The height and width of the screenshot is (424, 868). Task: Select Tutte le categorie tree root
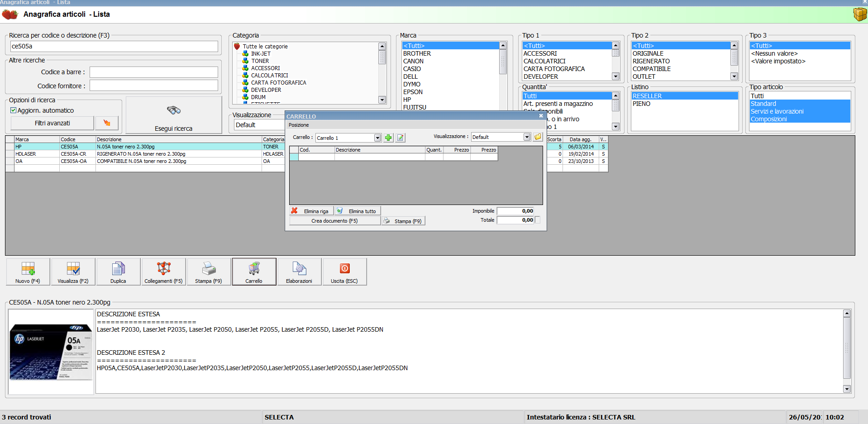(265, 46)
